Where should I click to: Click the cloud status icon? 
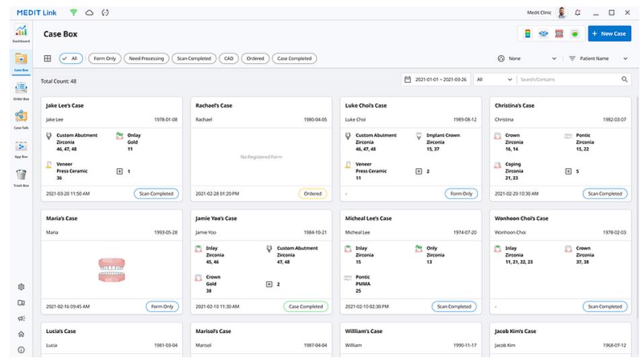tap(89, 12)
